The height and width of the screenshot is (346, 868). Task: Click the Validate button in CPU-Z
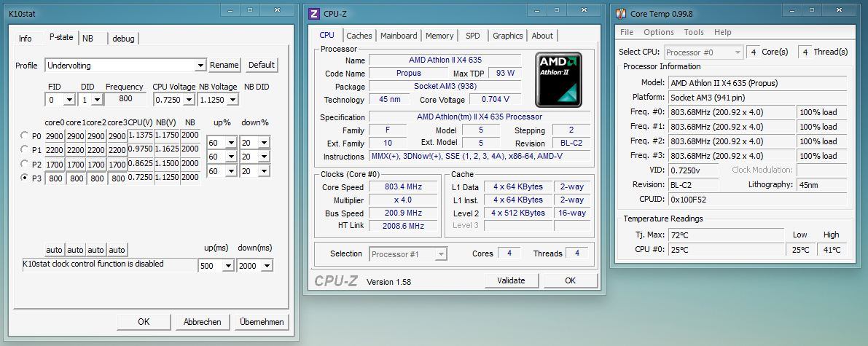pyautogui.click(x=511, y=280)
